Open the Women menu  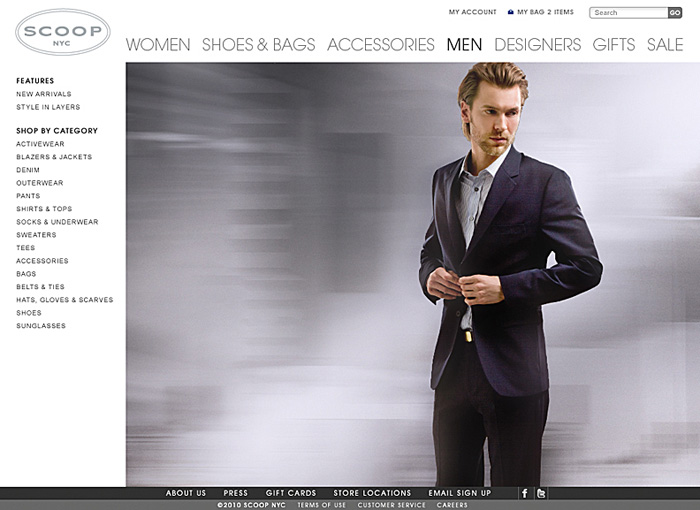158,45
